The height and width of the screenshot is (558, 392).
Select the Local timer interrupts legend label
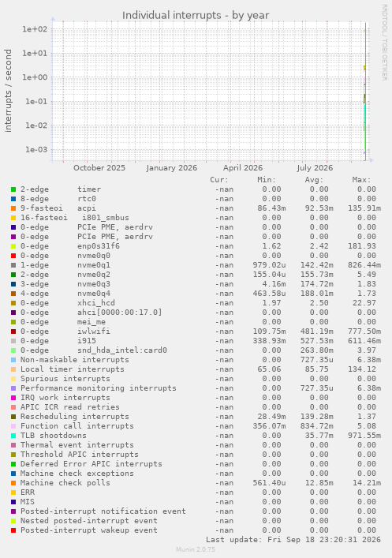[73, 369]
